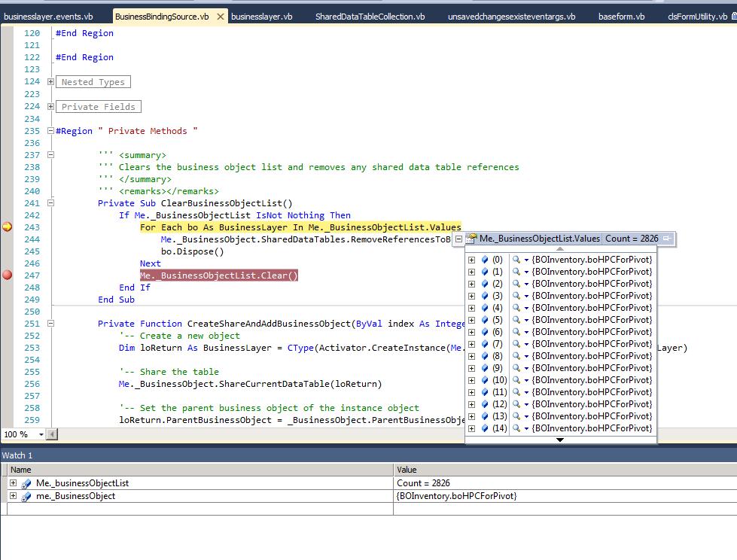
Task: Click the icon beside Me._BusinessObjectList.Values in data tip header
Action: [x=472, y=239]
